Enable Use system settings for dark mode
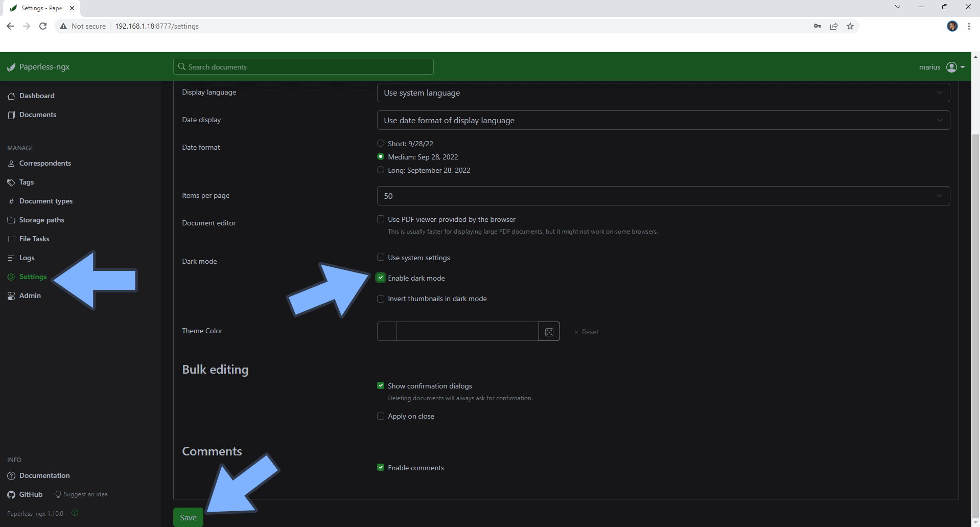 pyautogui.click(x=381, y=257)
